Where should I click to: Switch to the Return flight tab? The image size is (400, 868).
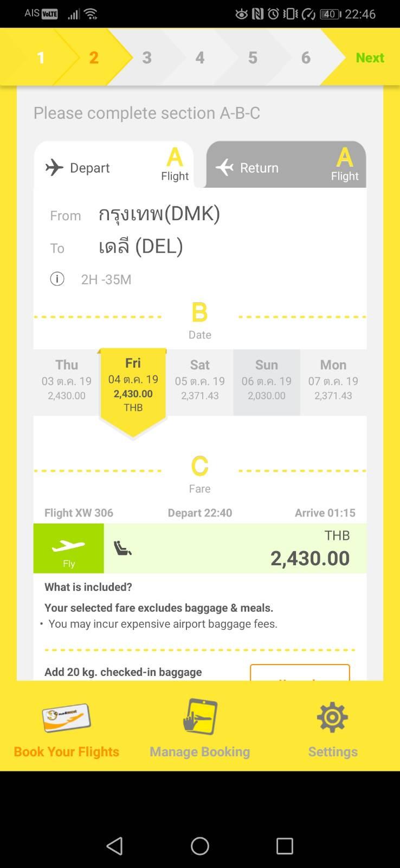tap(286, 165)
